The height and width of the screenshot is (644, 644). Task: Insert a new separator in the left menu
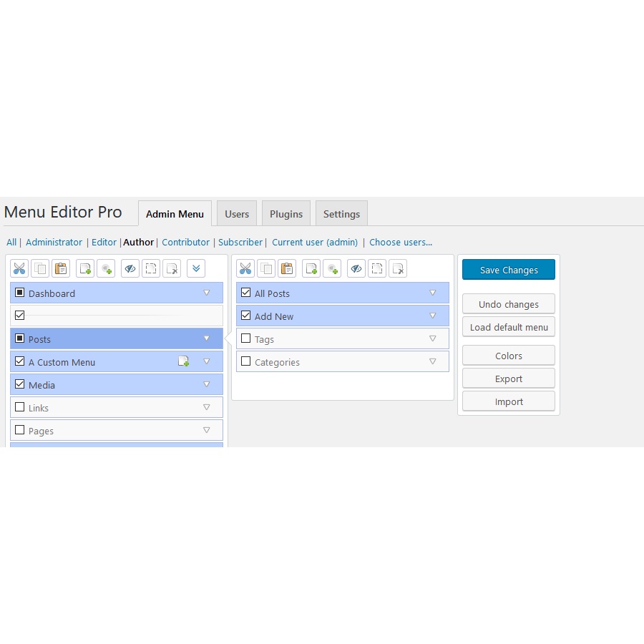coord(106,268)
